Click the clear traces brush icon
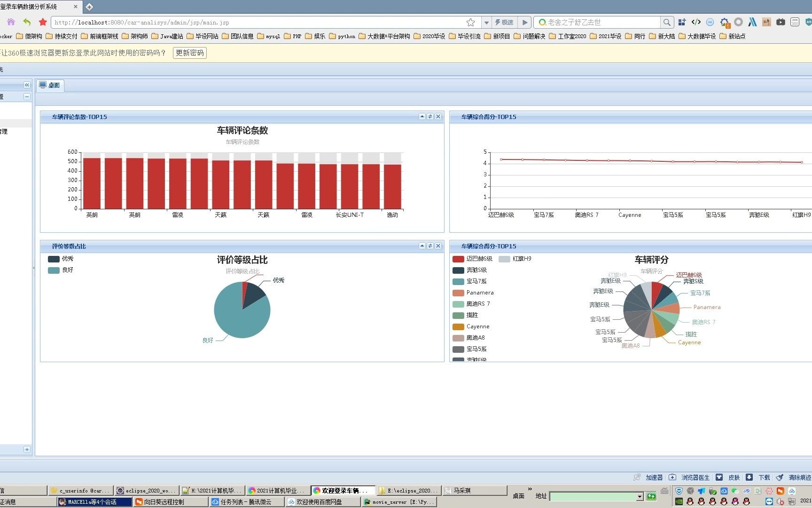812x508 pixels. point(780,477)
